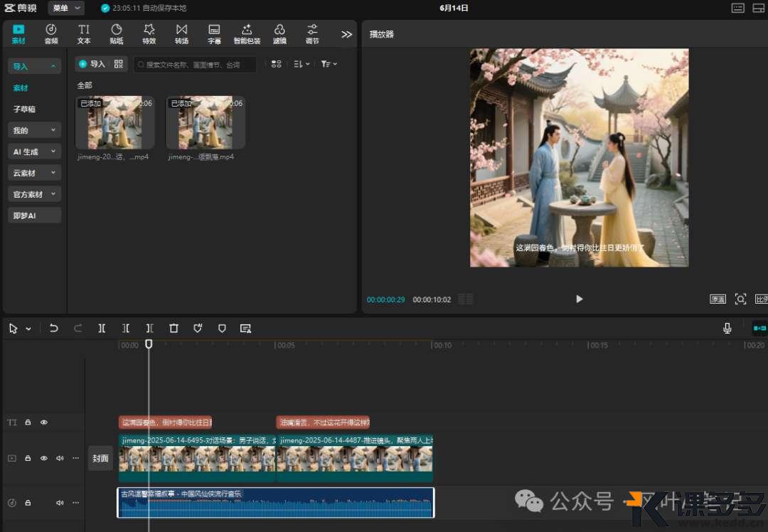
Task: Select the 特效 effects icon
Action: 149,33
